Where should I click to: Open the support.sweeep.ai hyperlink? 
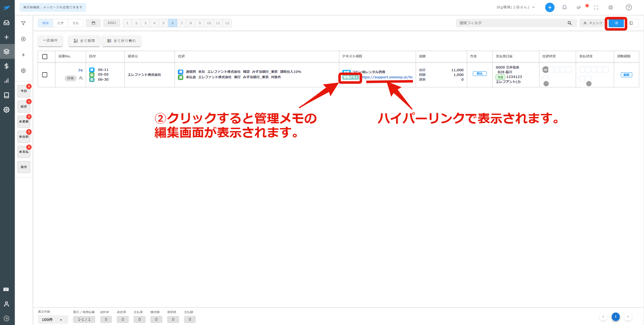[387, 77]
